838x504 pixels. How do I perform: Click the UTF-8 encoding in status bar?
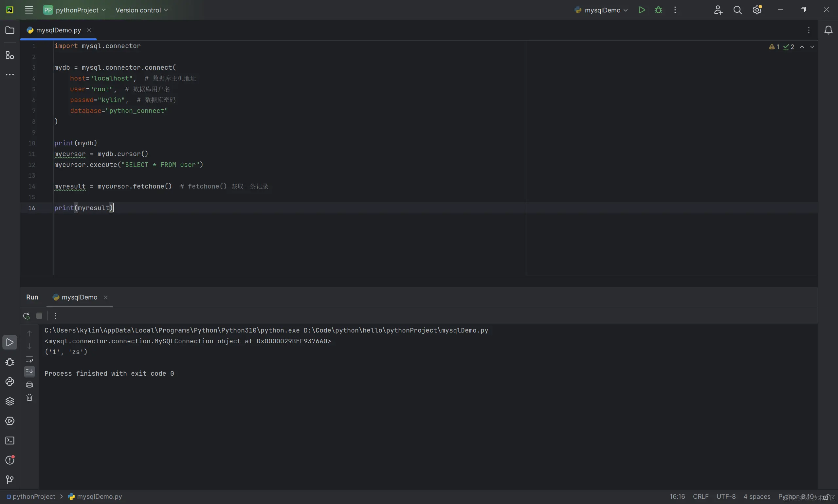726,496
